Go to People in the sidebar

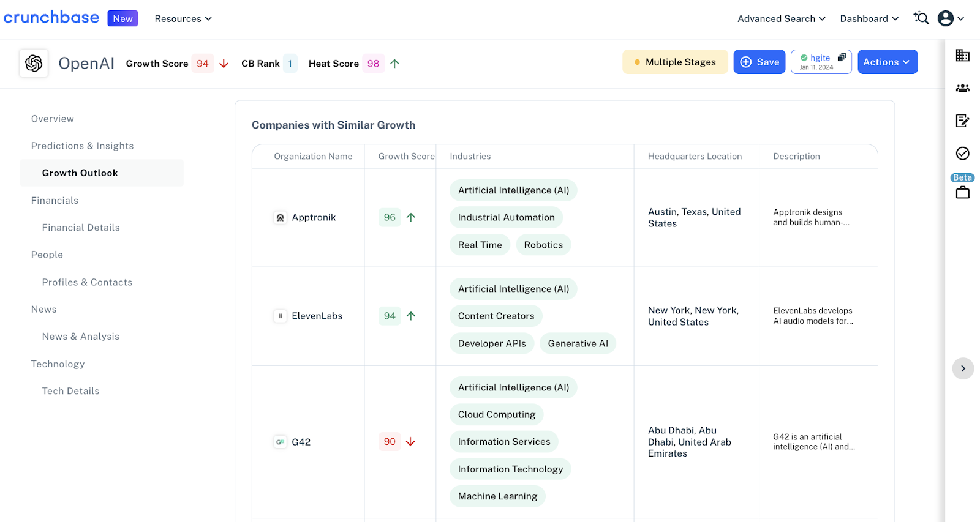coord(47,255)
